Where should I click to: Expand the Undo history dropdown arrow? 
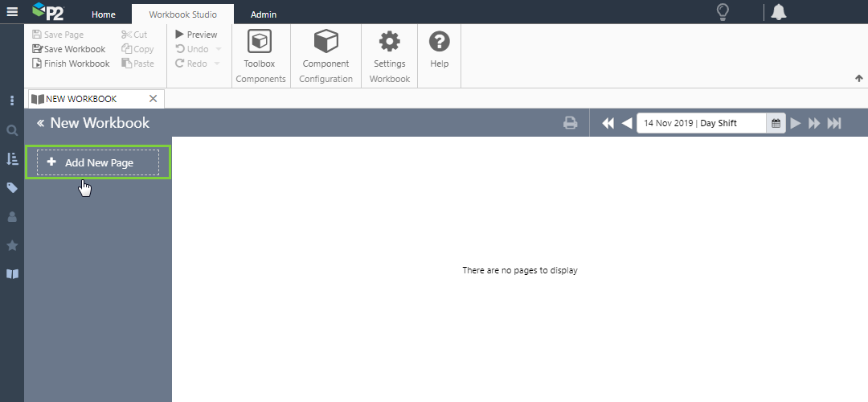click(x=218, y=49)
